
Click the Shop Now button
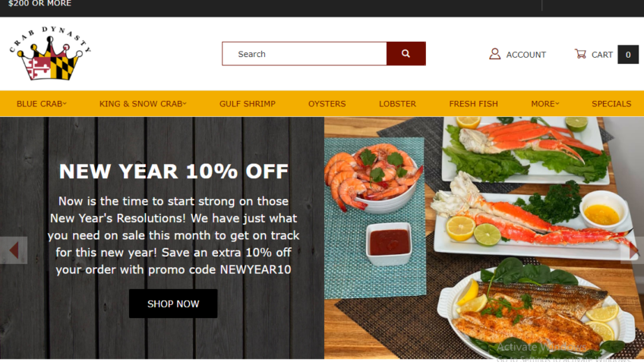click(x=173, y=304)
